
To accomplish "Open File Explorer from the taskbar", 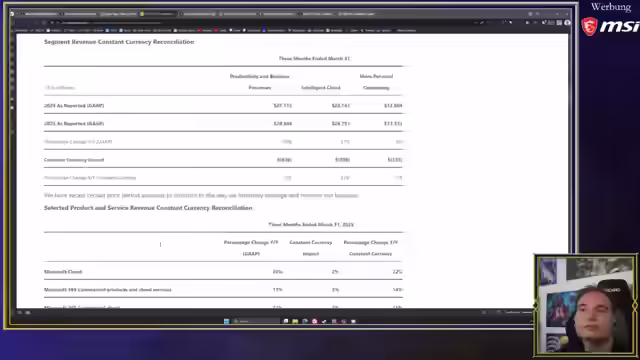I will [295, 321].
